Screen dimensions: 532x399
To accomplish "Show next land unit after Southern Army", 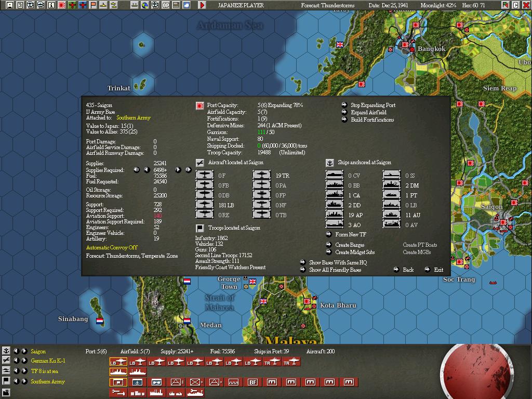I will [x=24, y=381].
